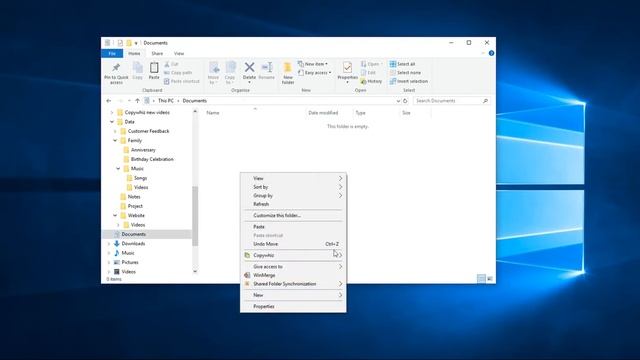The image size is (640, 360).
Task: Switch to the Home ribbon tab
Action: pyautogui.click(x=134, y=53)
